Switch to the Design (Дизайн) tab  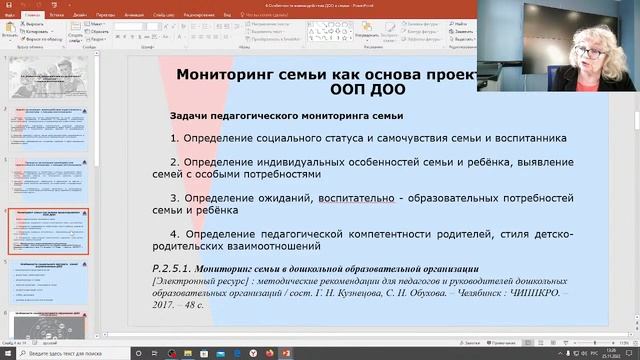80,15
